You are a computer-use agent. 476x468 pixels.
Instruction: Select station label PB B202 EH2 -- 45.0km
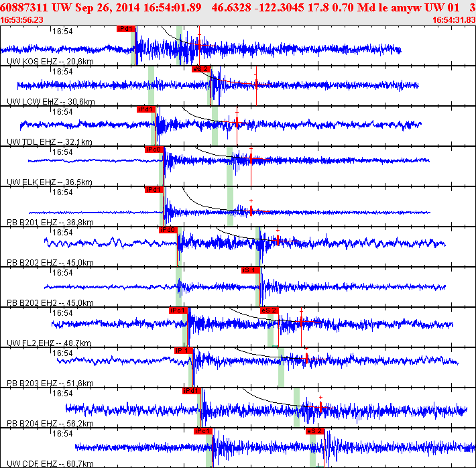coord(50,303)
